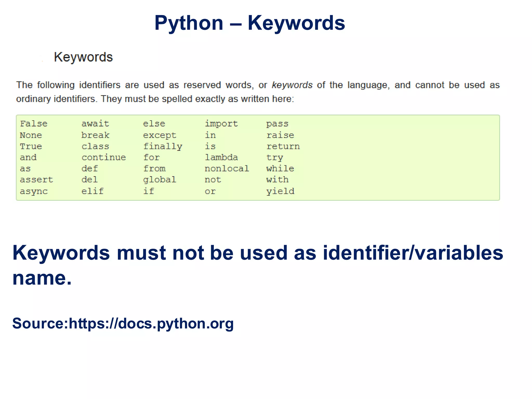This screenshot has height=399, width=532.
Task: Click the italic word 'keywords' in paragraph
Action: (x=292, y=85)
